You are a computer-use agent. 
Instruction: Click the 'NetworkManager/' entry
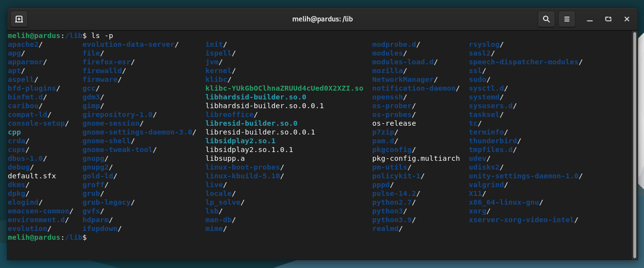point(405,79)
